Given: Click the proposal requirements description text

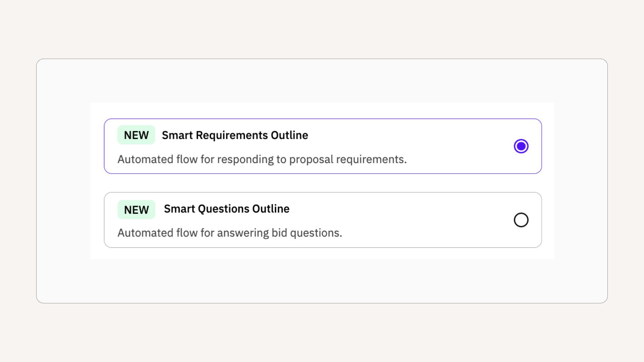Looking at the screenshot, I should [262, 159].
